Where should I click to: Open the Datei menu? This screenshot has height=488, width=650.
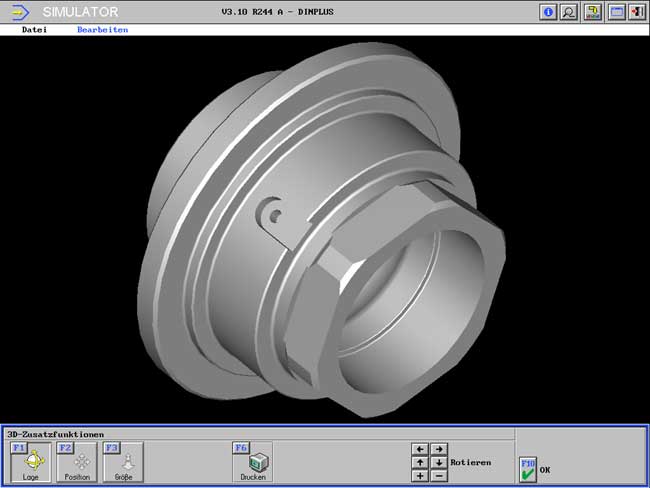coord(34,30)
